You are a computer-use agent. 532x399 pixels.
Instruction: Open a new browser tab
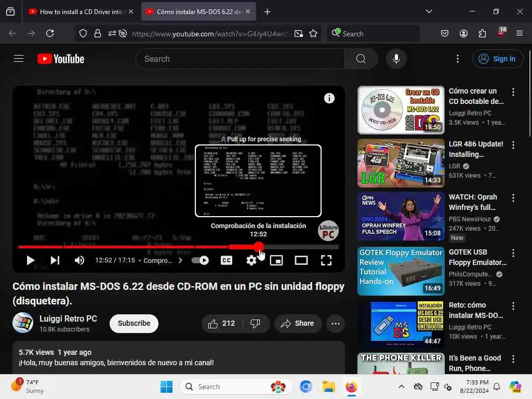click(268, 12)
